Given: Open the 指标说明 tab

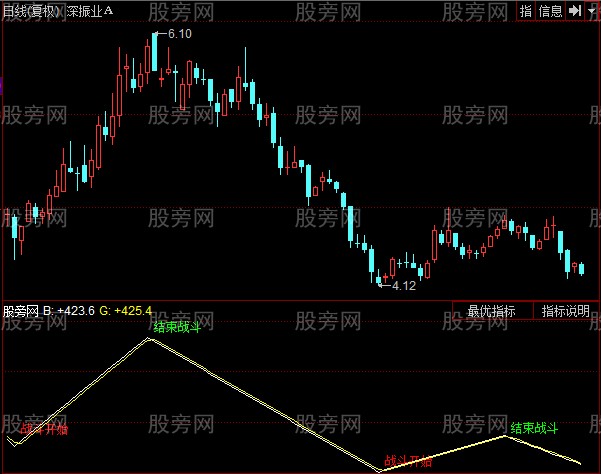Looking at the screenshot, I should (x=566, y=311).
